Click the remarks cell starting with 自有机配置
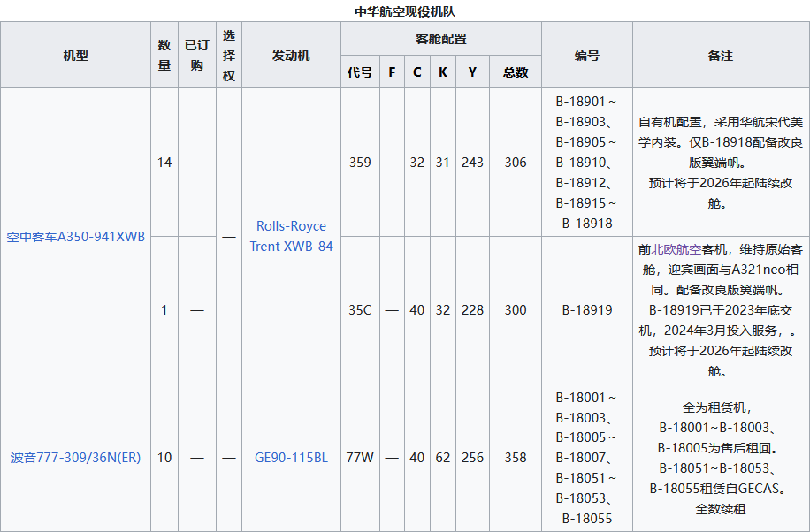This screenshot has width=810, height=532. 721,163
